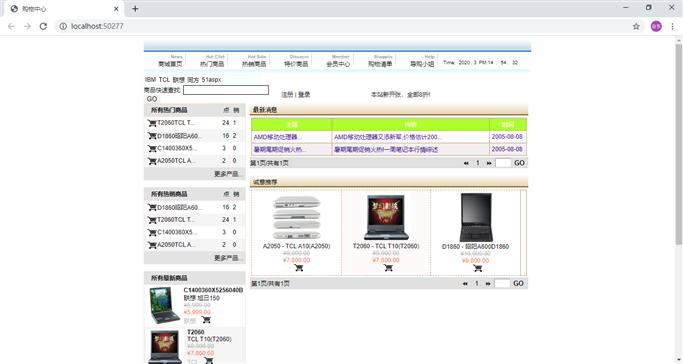Go to previous page arrow in recommended products pager
The height and width of the screenshot is (364, 683).
[465, 283]
